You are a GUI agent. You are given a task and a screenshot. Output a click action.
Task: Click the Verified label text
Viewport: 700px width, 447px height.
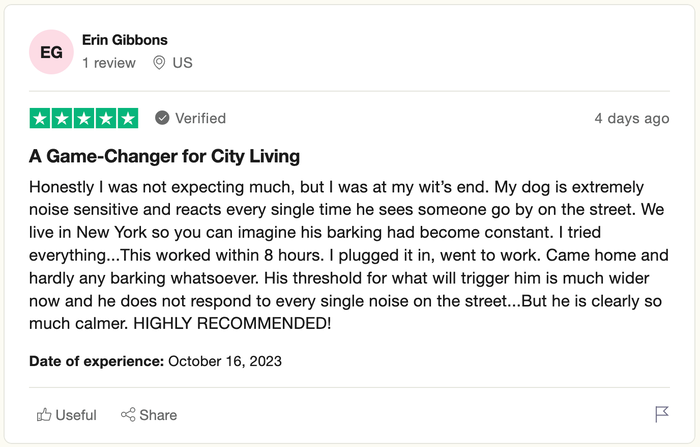pos(200,118)
